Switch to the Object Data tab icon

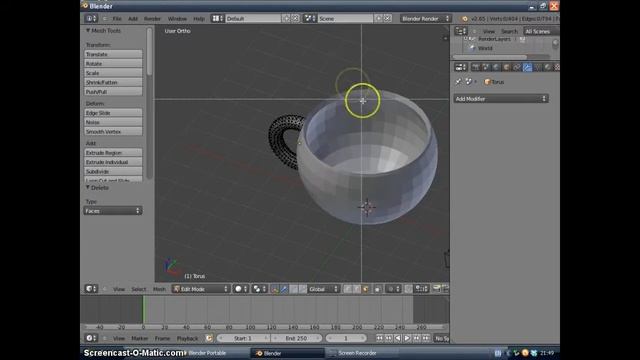coord(538,67)
